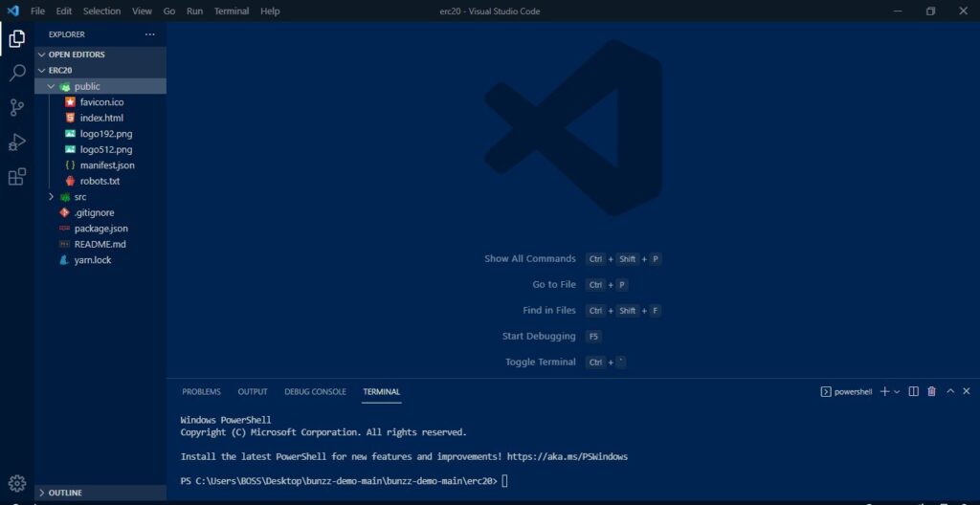Open the Terminal menu
This screenshot has height=505, width=980.
(x=232, y=11)
